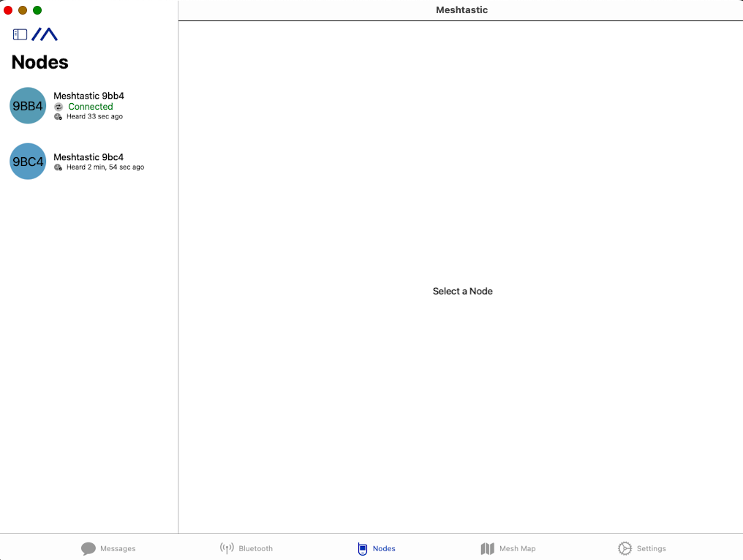Screen dimensions: 743x560
Task: Select the 9BC4 node avatar
Action: point(28,162)
